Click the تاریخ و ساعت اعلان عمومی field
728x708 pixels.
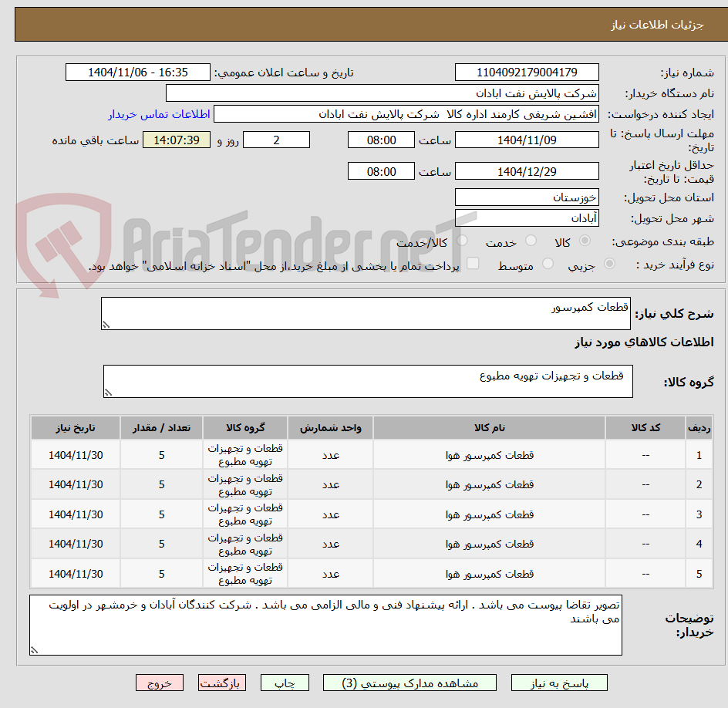137,72
